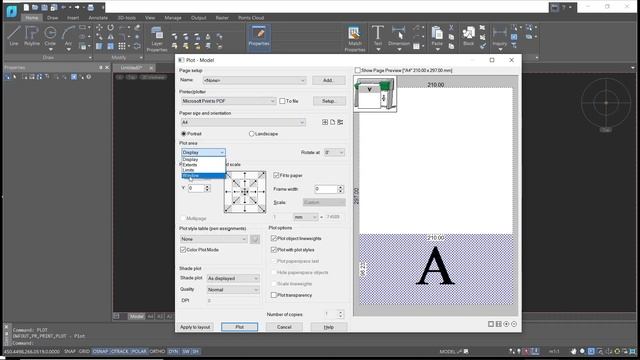Click Apply to layout button
Screen dimensions: 640x360
pos(195,327)
